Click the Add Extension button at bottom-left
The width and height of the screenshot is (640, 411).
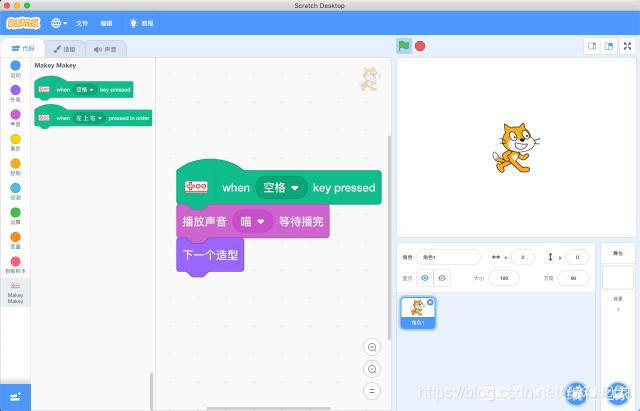pos(16,397)
